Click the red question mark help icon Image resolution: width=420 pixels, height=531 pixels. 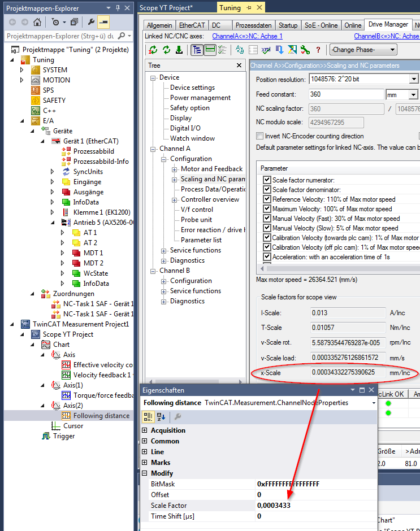318,50
